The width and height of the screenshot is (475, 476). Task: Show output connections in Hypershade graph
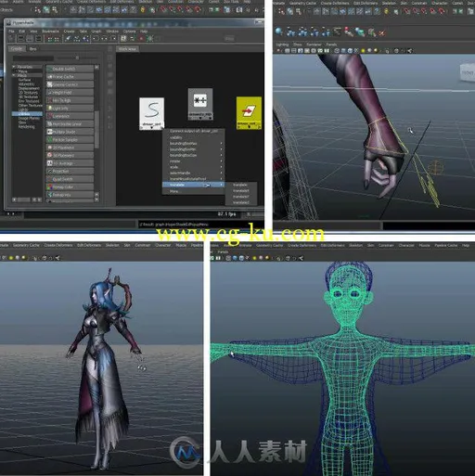tap(113, 38)
